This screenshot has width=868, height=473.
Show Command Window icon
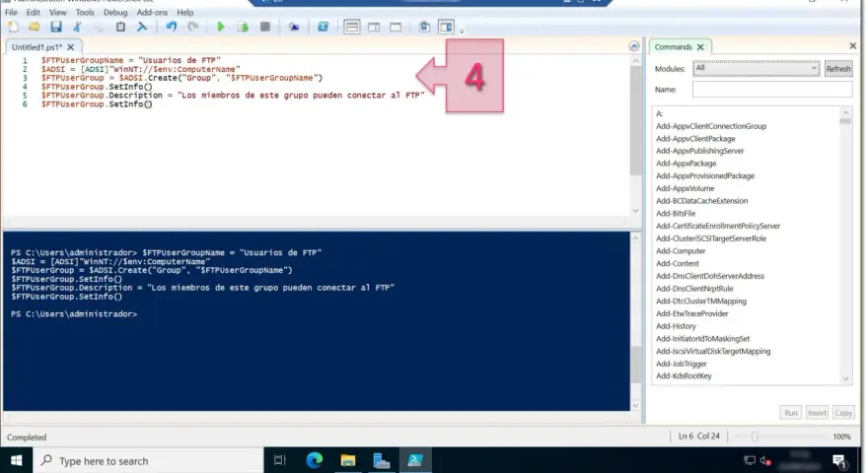(x=424, y=27)
